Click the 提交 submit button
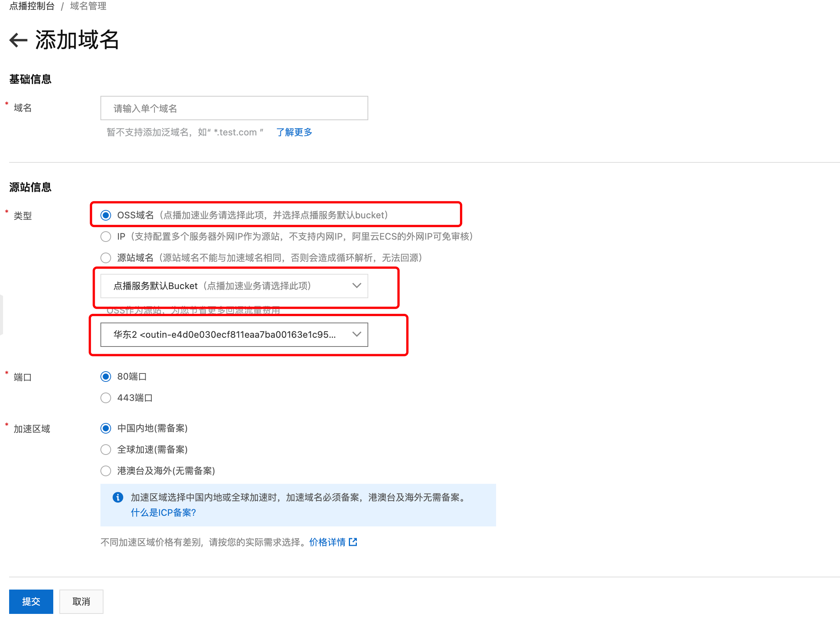The height and width of the screenshot is (639, 840). point(31,601)
